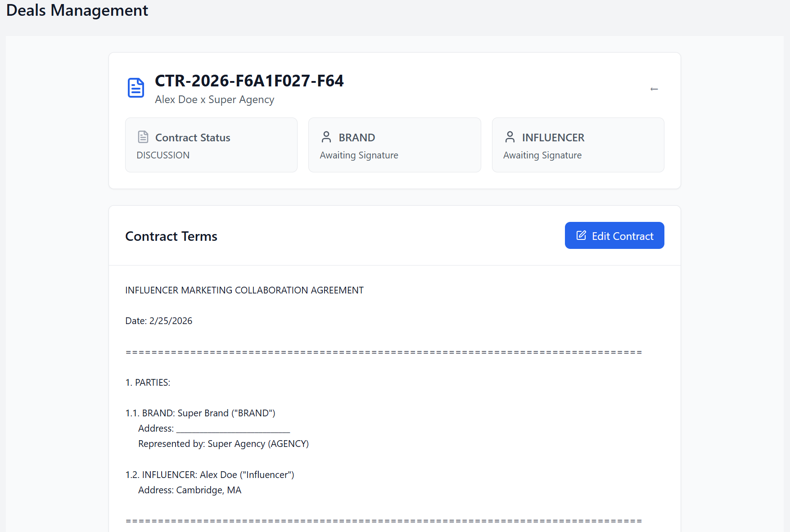Open the Edit Contract button
The image size is (790, 532).
click(x=614, y=235)
